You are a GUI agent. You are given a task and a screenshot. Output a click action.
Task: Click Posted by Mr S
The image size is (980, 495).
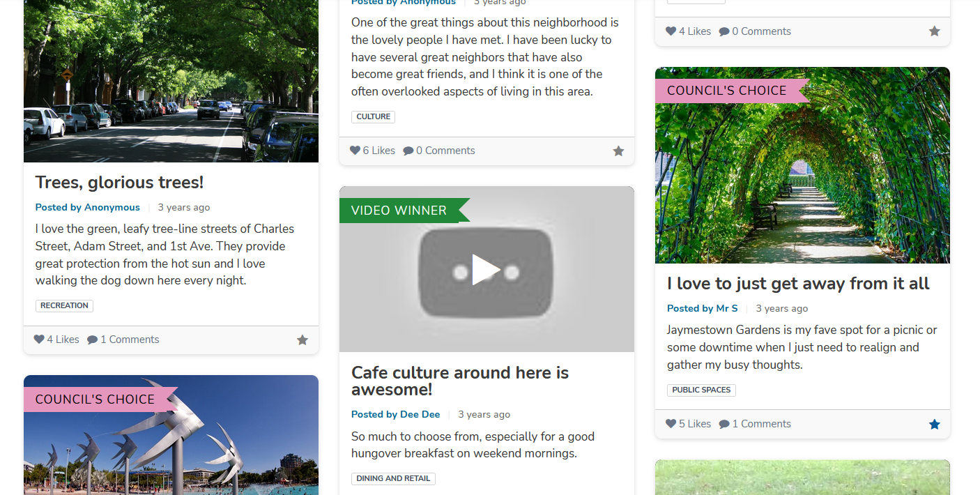703,308
